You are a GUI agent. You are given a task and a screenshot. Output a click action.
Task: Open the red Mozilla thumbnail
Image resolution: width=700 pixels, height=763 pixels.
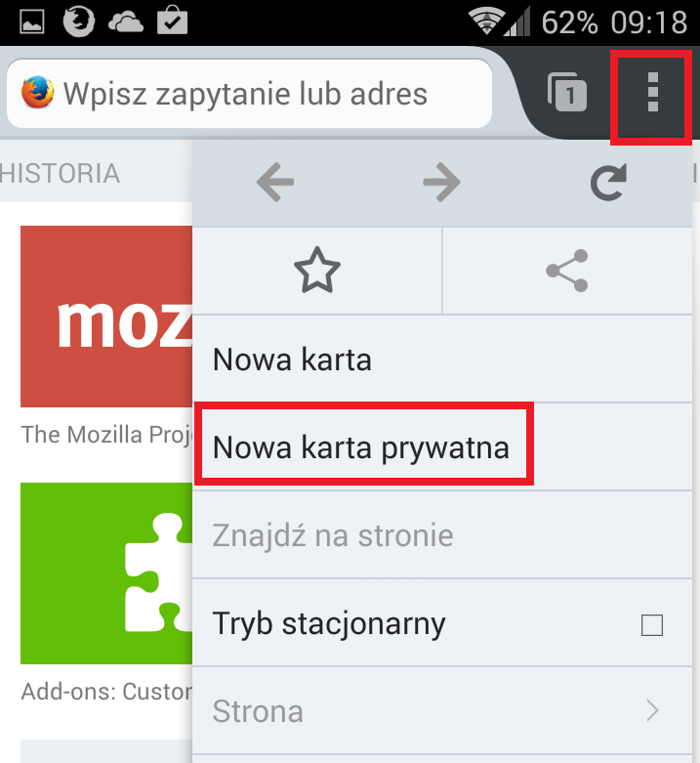pyautogui.click(x=106, y=317)
